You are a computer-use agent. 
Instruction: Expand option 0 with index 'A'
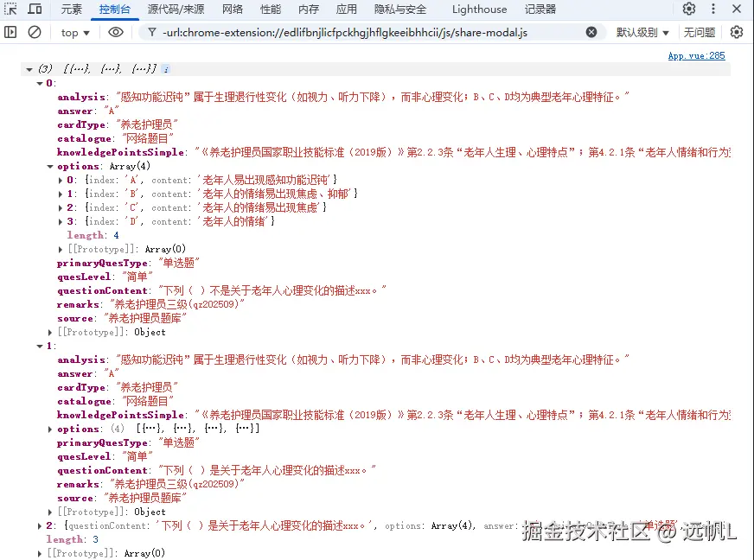pos(61,181)
